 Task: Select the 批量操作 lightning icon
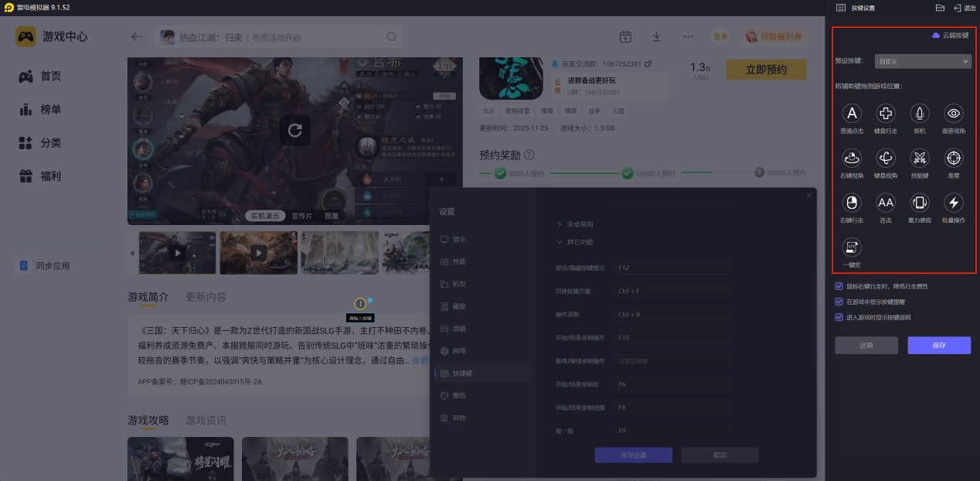954,203
